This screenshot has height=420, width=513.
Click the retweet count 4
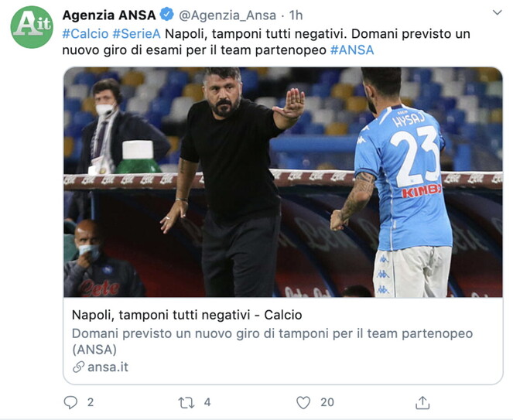point(207,402)
